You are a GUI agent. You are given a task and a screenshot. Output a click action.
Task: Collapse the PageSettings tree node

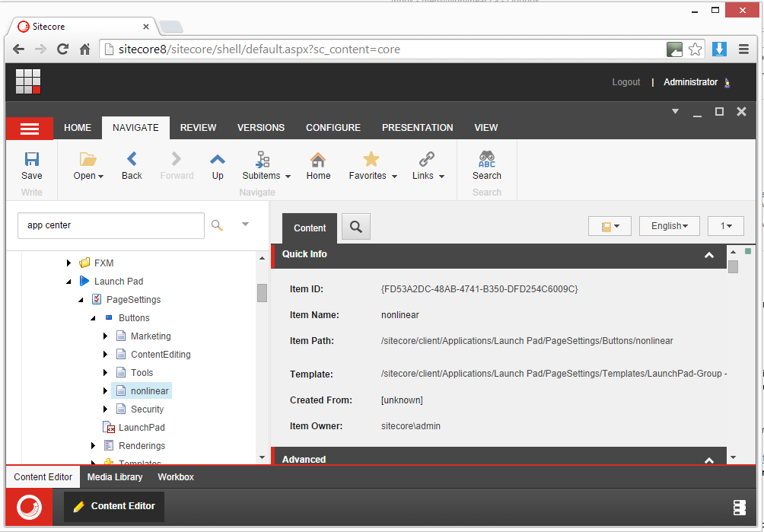pyautogui.click(x=81, y=300)
